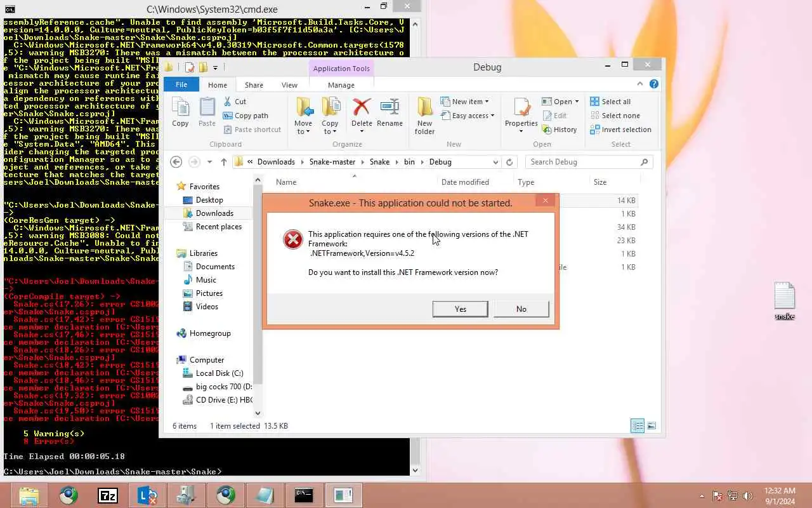812x508 pixels.
Task: Click the quick access New folder icon in title bar
Action: coord(203,67)
